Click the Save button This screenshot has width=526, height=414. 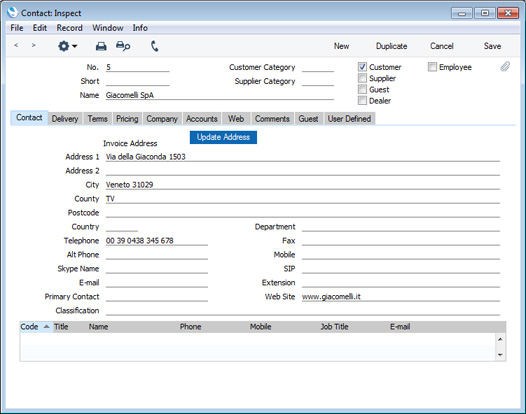pyautogui.click(x=492, y=46)
